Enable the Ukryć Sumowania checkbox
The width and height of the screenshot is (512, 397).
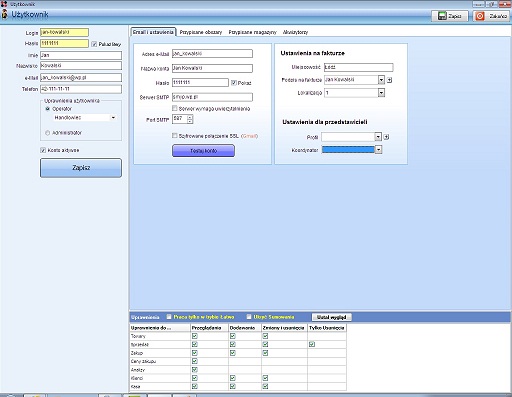click(249, 317)
